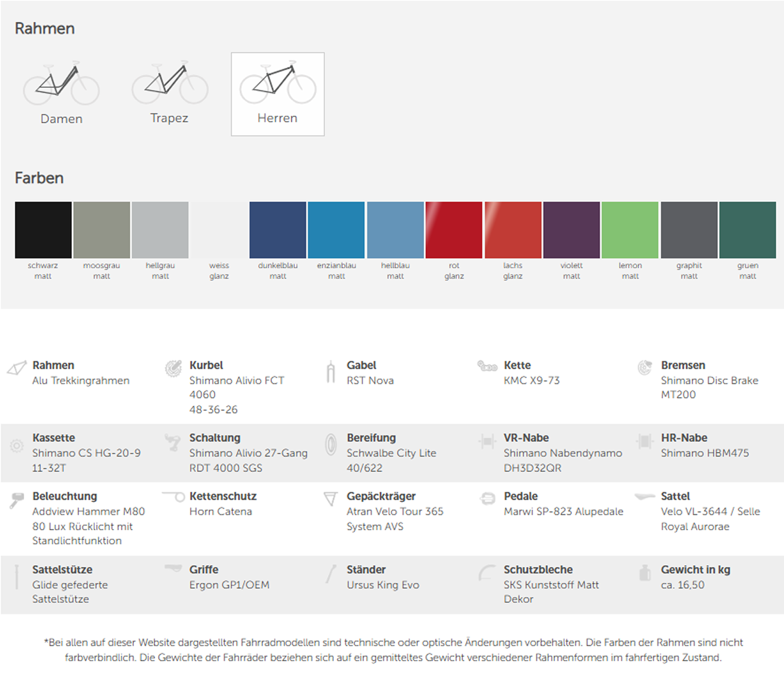Screen dimensions: 784x692
Task: Click the Gewicht in kg weight icon
Action: pos(645,572)
